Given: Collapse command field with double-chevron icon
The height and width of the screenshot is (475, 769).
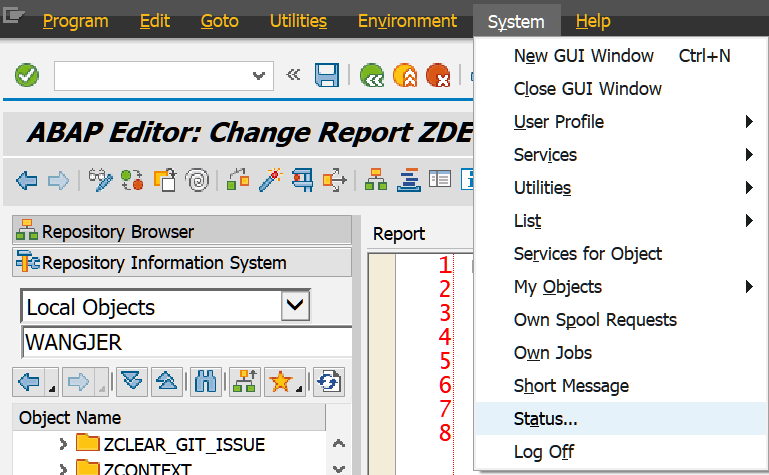Looking at the screenshot, I should coord(293,75).
